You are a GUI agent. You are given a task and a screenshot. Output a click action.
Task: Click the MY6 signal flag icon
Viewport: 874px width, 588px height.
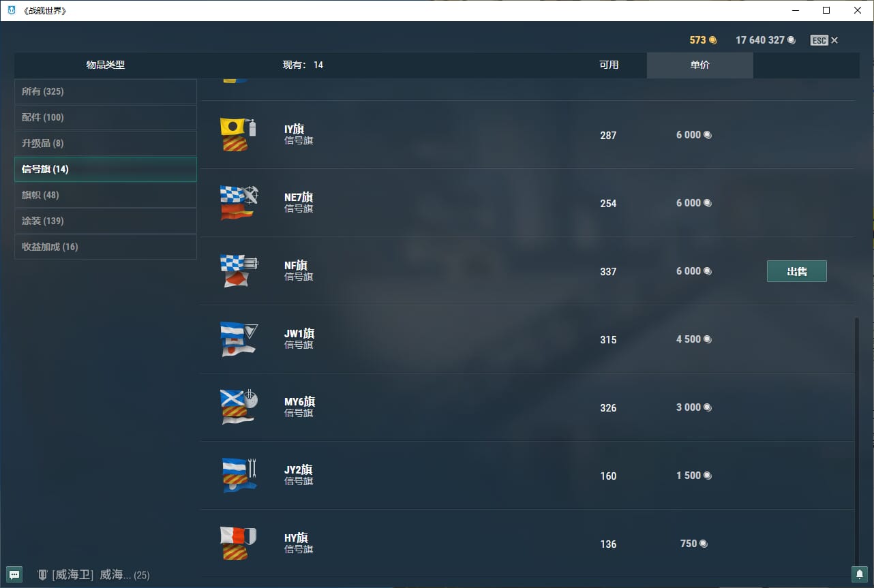tap(238, 407)
